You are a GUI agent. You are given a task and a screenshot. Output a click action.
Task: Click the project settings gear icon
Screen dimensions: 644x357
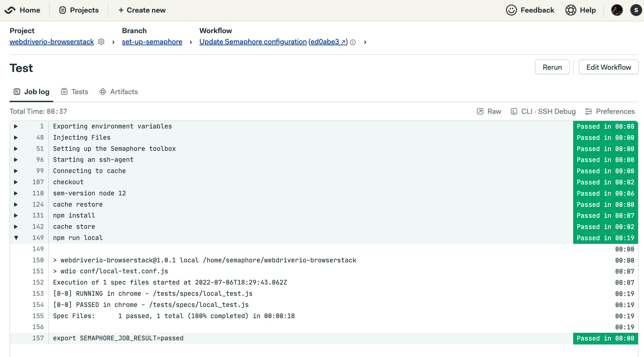(101, 42)
